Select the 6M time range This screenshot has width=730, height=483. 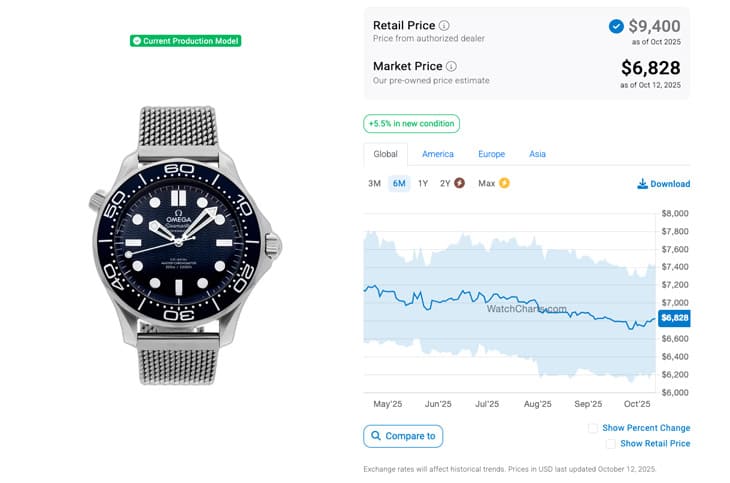(399, 183)
